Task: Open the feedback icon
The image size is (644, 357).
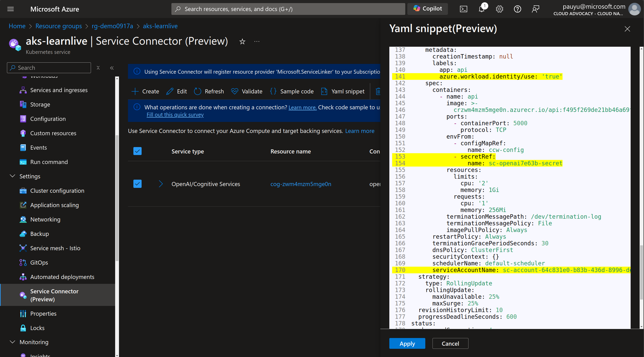Action: [x=535, y=9]
